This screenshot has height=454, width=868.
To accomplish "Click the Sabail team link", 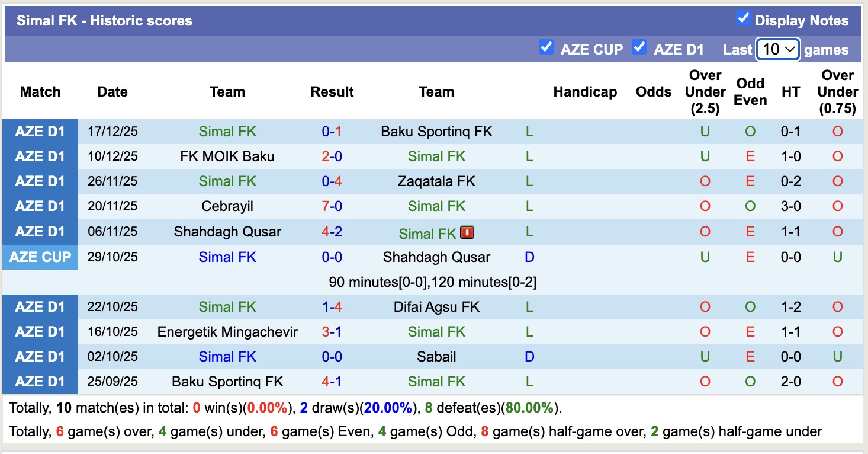I will (436, 357).
